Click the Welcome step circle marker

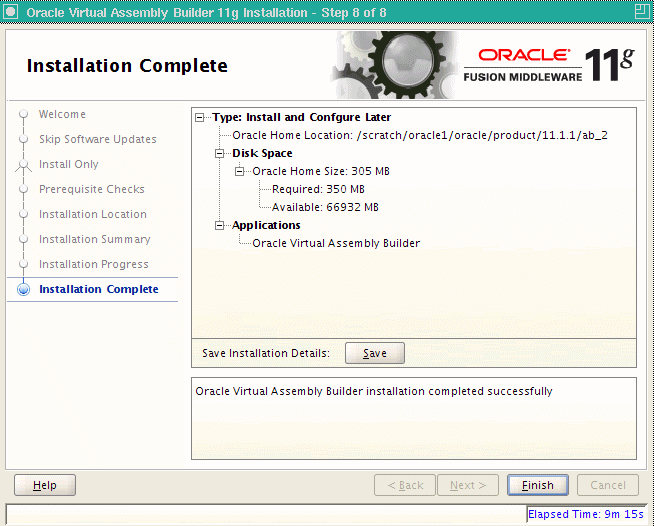tap(24, 114)
